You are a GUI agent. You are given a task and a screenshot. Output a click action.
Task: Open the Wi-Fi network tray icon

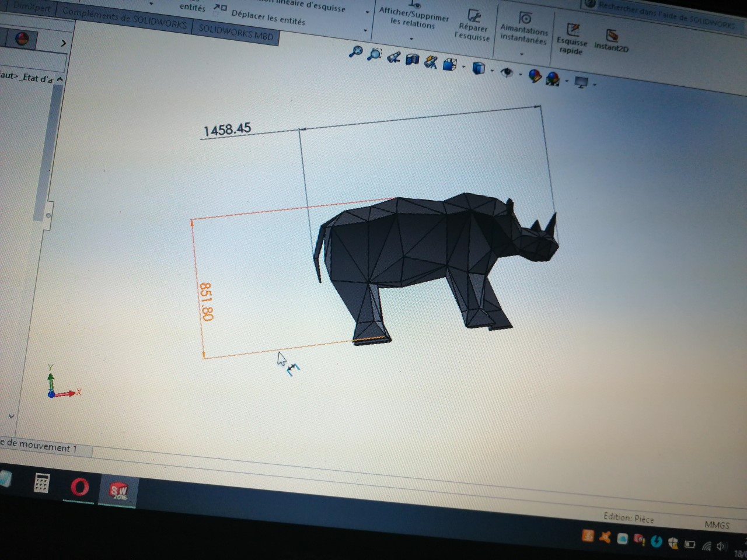(x=707, y=546)
